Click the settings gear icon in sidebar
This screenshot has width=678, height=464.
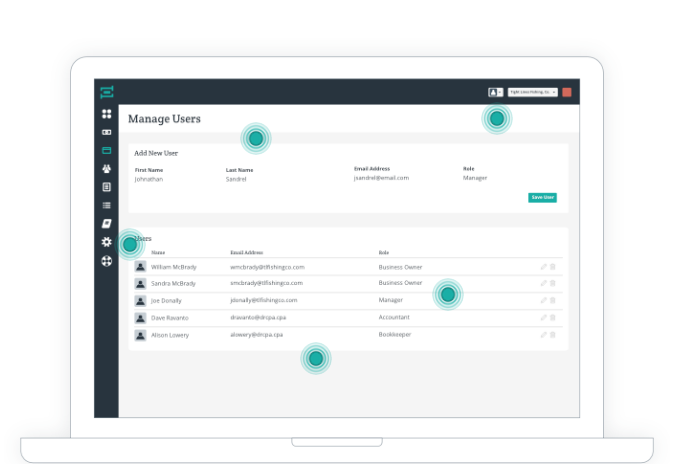point(106,242)
